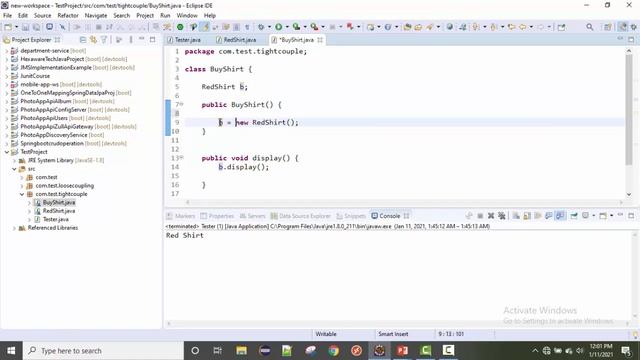This screenshot has width=640, height=360.
Task: Click the 'Smart Insert' status bar entry
Action: (393, 334)
